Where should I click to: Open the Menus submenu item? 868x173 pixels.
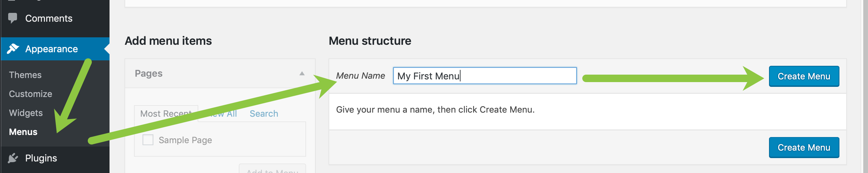click(23, 132)
